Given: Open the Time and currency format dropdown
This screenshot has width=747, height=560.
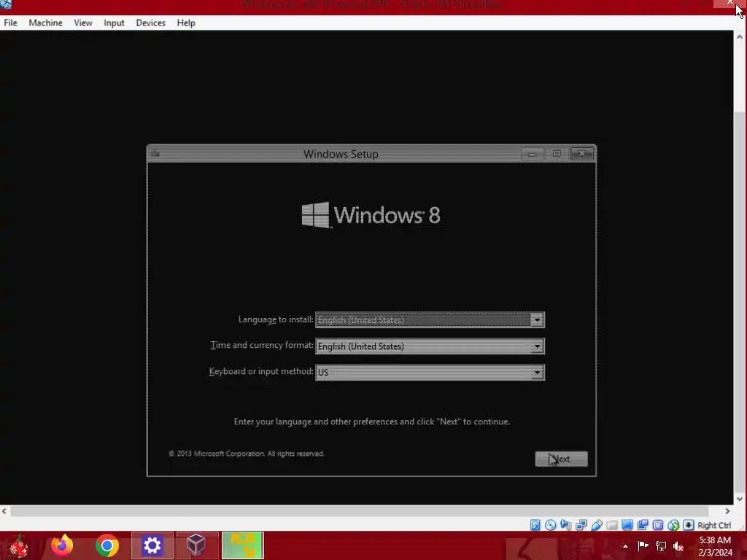Looking at the screenshot, I should click(430, 346).
